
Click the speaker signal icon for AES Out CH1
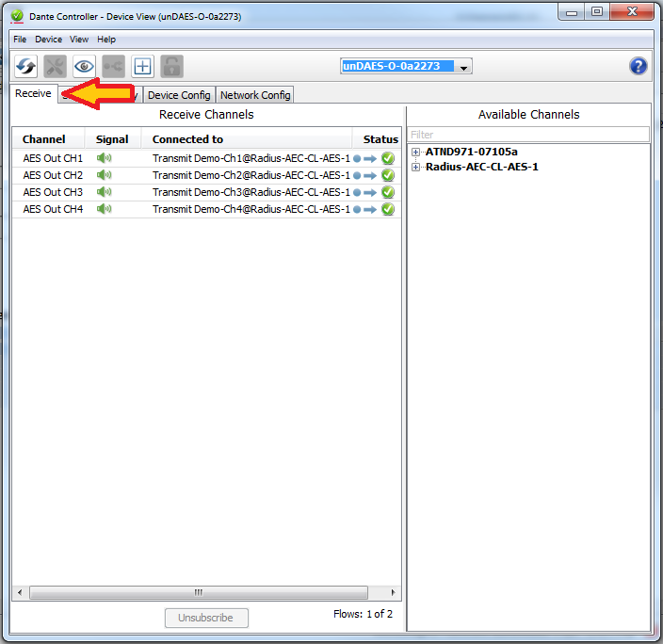pos(104,158)
